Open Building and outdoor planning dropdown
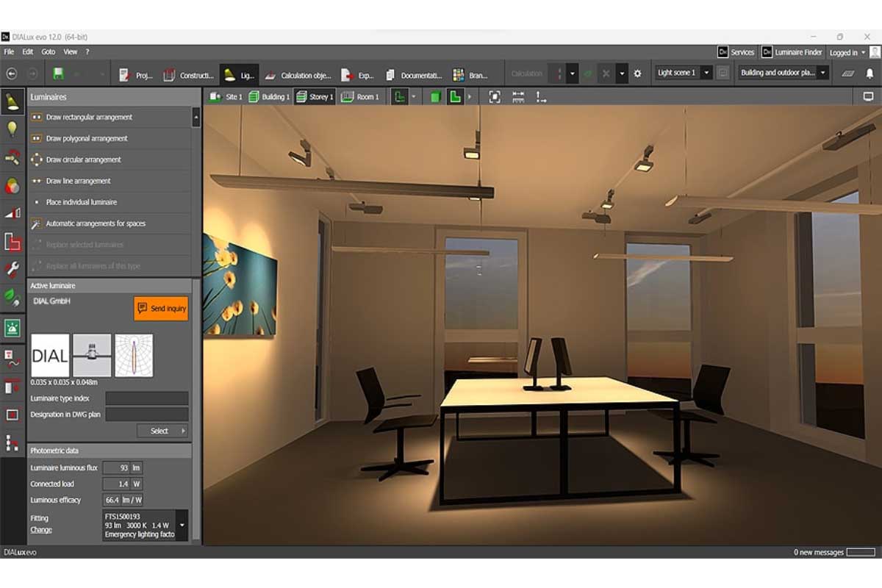 tap(823, 73)
